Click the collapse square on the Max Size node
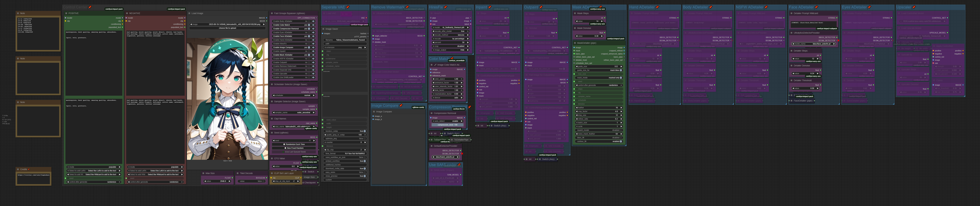 (203, 173)
